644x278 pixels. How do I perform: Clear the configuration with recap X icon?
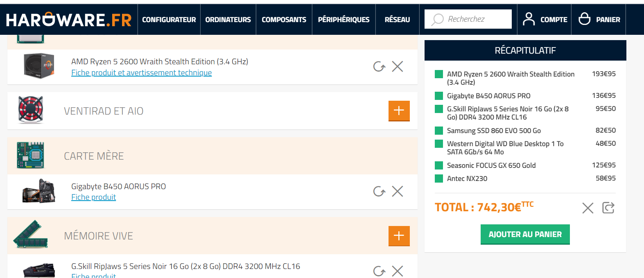588,208
